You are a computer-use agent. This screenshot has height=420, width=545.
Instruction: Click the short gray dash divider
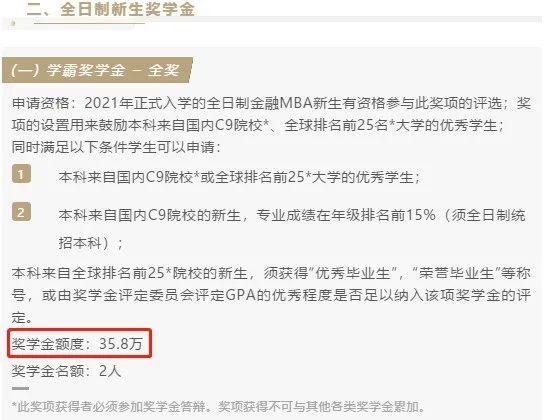(x=20, y=388)
